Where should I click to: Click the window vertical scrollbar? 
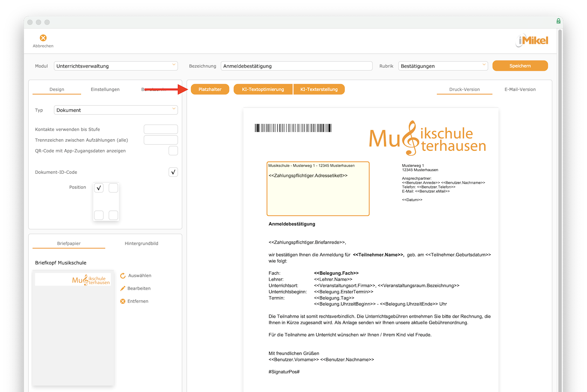560,210
